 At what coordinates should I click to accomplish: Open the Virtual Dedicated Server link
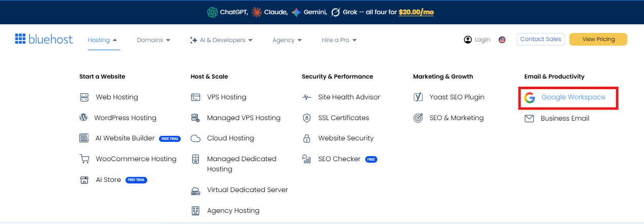247,190
